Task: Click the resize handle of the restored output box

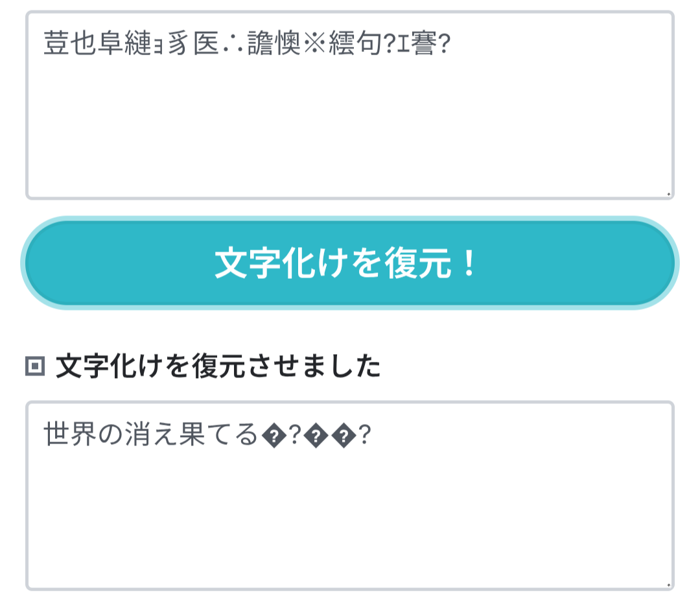Action: pos(668,584)
